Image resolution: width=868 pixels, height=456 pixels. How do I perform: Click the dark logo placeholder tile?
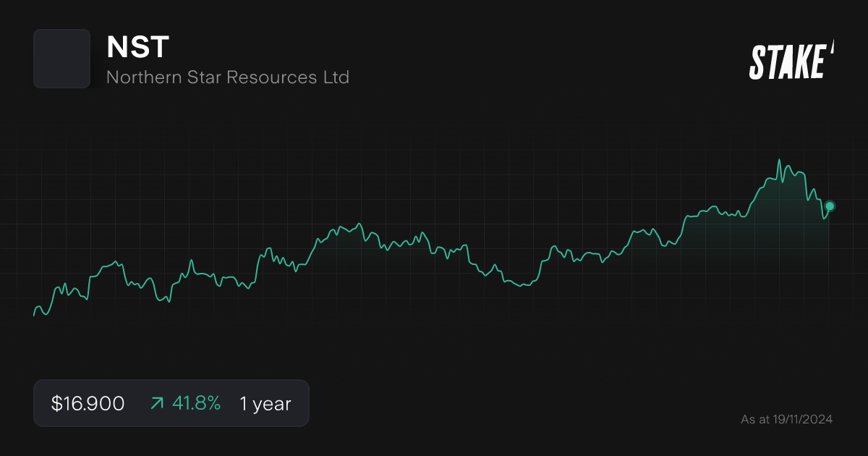coord(61,59)
